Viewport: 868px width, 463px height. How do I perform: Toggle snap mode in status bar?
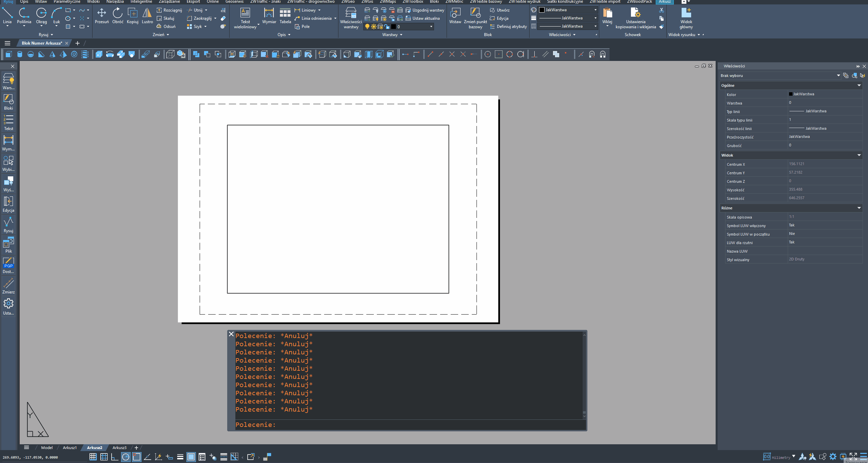point(93,457)
